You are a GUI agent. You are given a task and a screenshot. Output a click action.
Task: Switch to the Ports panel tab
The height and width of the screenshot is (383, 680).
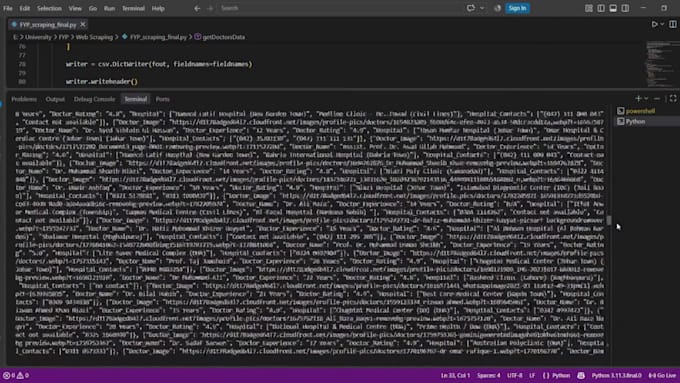[163, 99]
